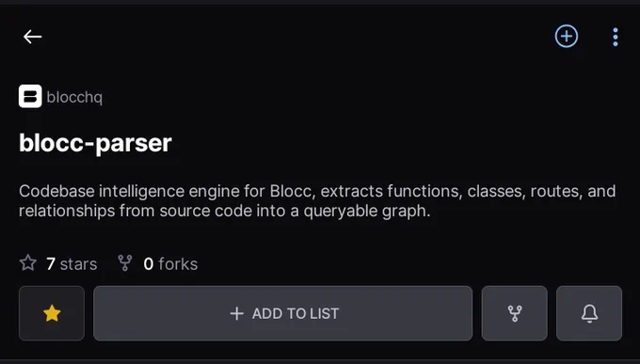This screenshot has height=364, width=640.
Task: Toggle notifications with the bell button
Action: (589, 313)
